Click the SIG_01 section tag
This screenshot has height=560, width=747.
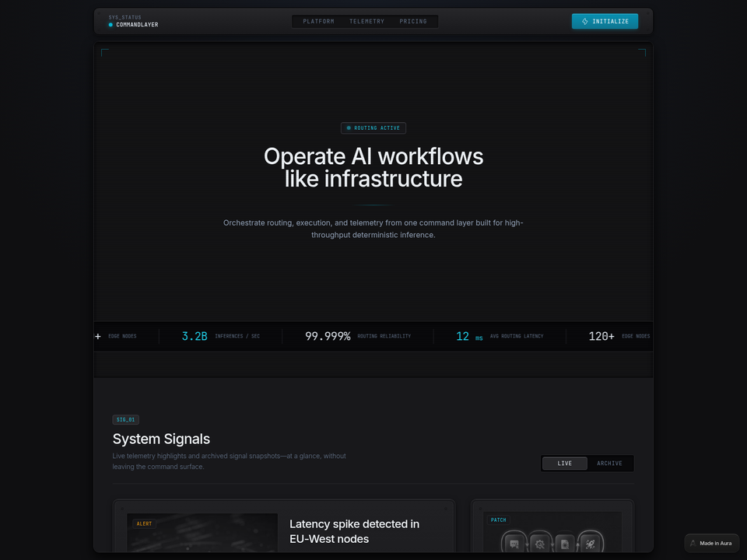tap(126, 419)
